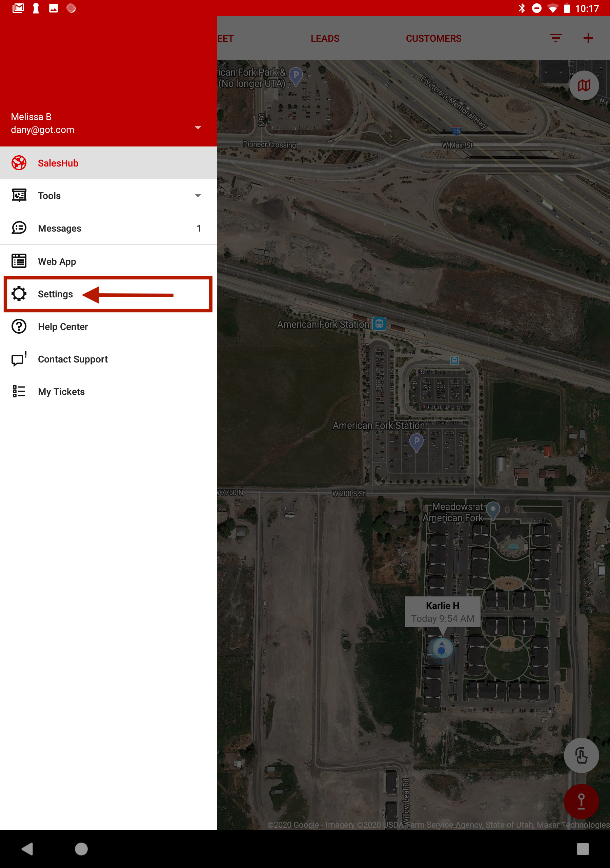Open the Gmail notification icon
Screen dimensions: 610x868
click(x=18, y=8)
